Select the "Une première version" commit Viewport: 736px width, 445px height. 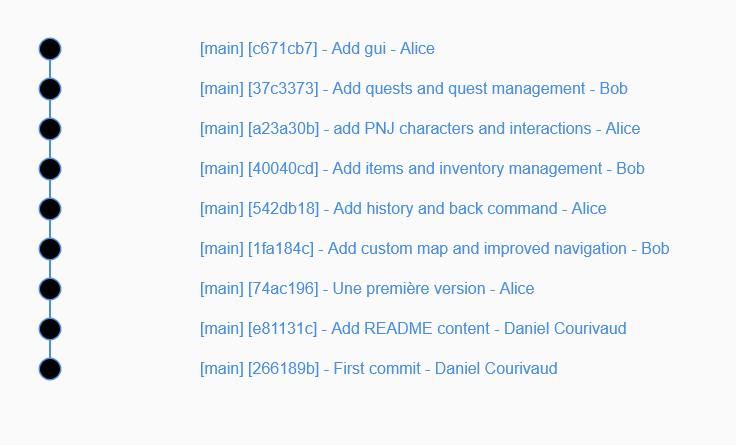coord(367,288)
